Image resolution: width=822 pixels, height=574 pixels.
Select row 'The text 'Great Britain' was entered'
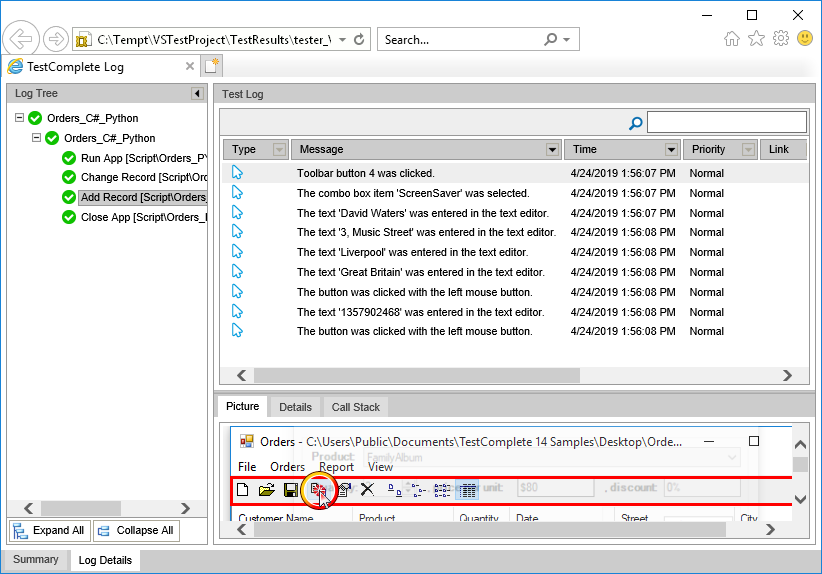(515, 272)
